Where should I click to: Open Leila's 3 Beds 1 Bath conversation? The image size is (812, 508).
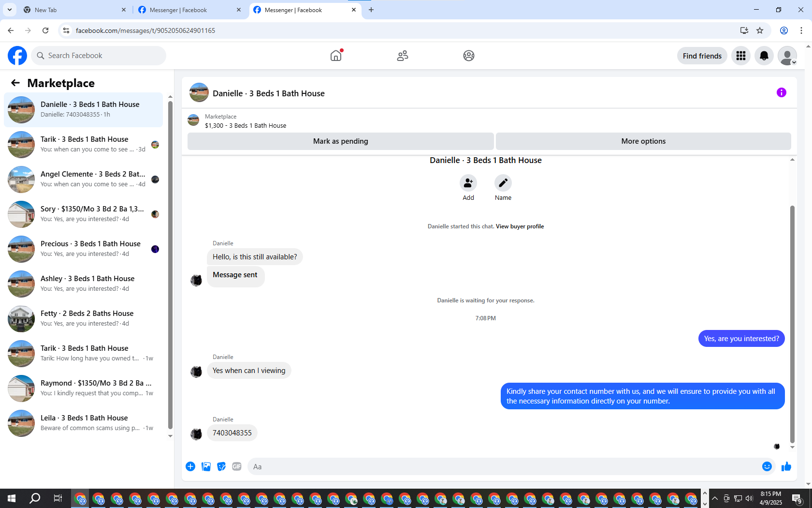84,423
